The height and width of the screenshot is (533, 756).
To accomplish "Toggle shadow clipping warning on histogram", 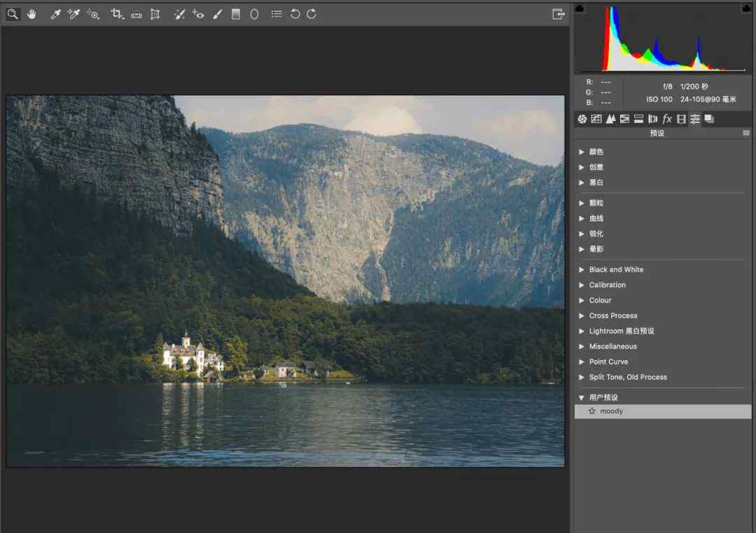I will [580, 8].
